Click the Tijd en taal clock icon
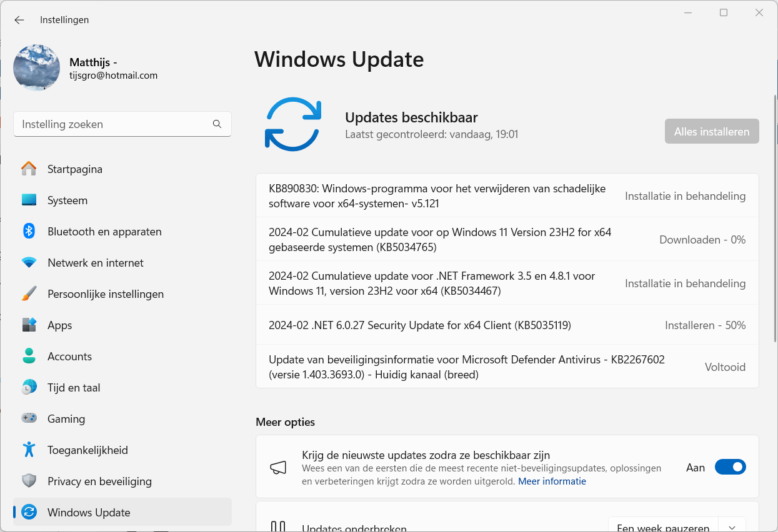Image resolution: width=778 pixels, height=532 pixels. point(29,388)
